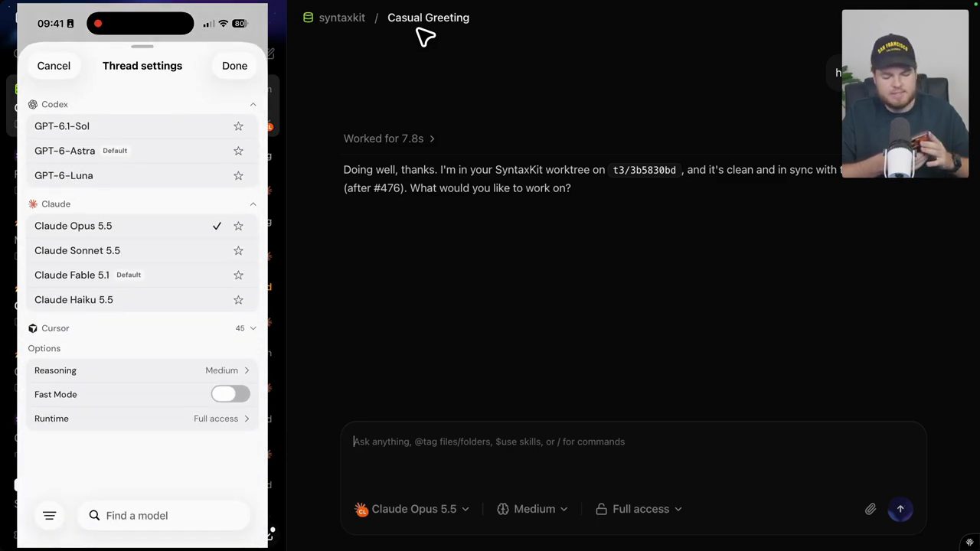Select the GPT-6-Luna model
Image resolution: width=980 pixels, height=551 pixels.
[142, 175]
